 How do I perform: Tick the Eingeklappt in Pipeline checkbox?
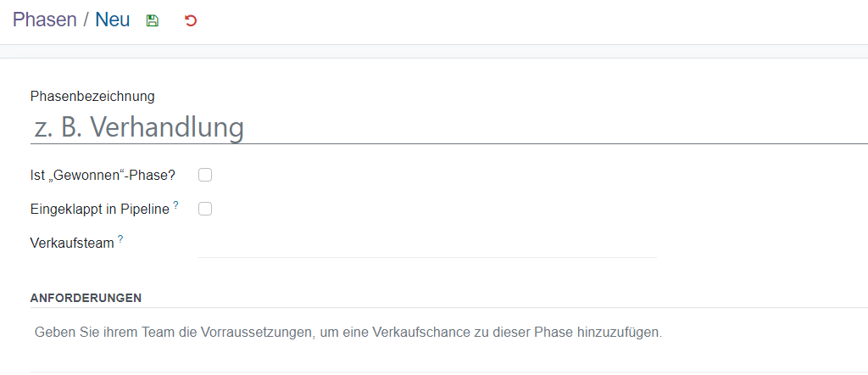(205, 209)
